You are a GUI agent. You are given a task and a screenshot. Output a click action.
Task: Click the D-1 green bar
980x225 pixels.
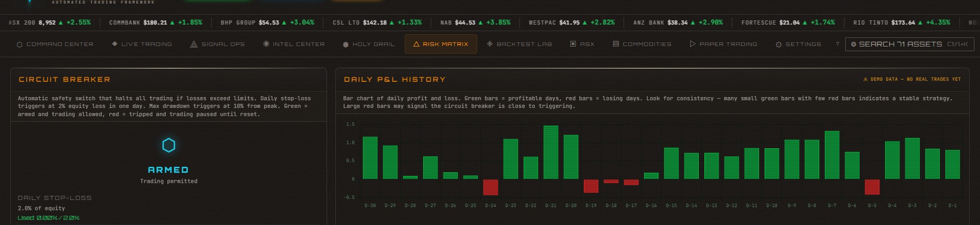(x=952, y=165)
